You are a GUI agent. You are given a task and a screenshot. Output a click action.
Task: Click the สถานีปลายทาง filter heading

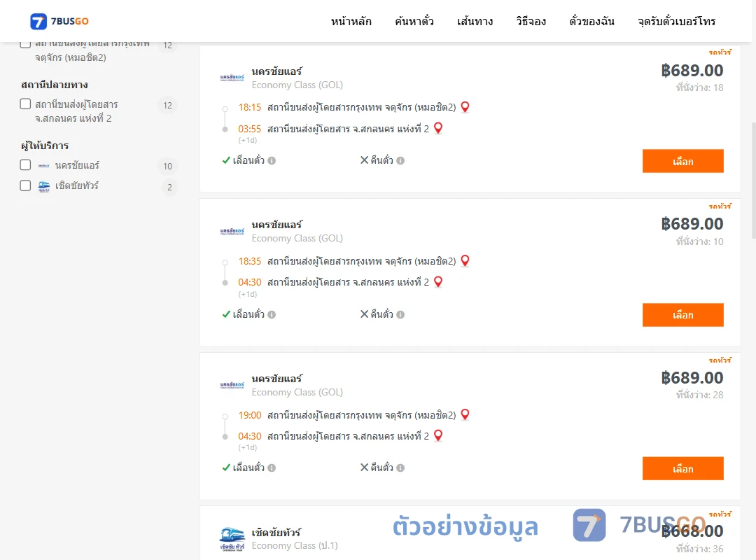pyautogui.click(x=55, y=85)
